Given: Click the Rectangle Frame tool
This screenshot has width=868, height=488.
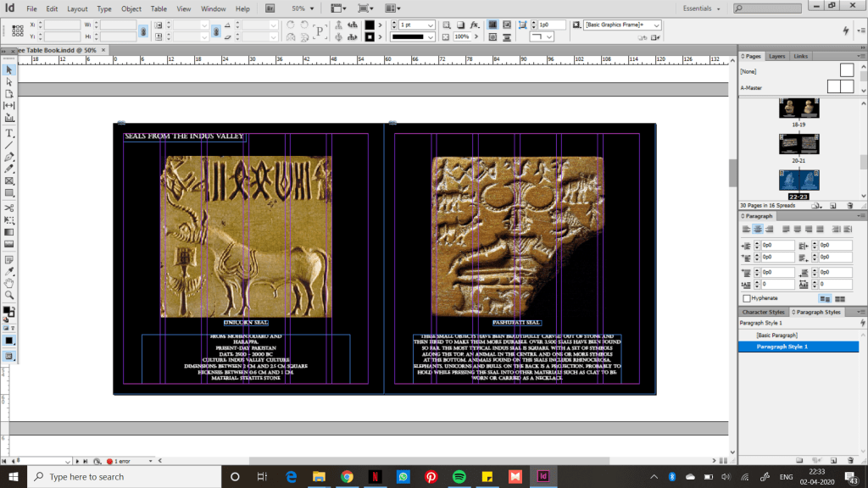Looking at the screenshot, I should click(x=9, y=181).
